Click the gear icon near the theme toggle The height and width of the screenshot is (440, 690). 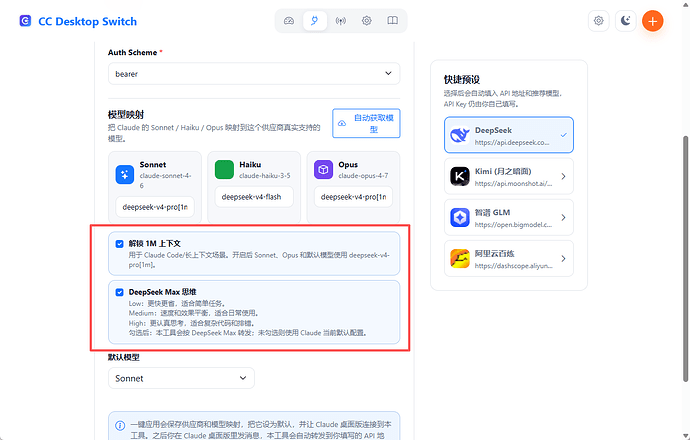tap(598, 21)
